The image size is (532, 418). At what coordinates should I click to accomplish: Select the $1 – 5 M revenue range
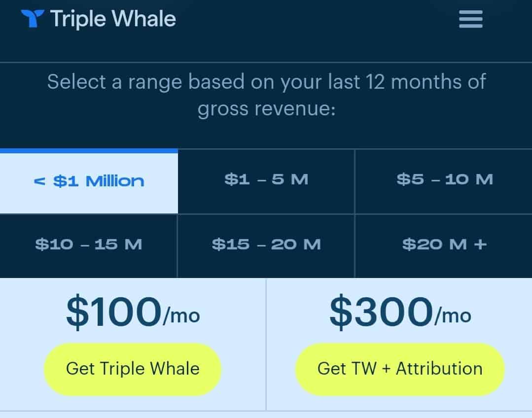pyautogui.click(x=266, y=179)
